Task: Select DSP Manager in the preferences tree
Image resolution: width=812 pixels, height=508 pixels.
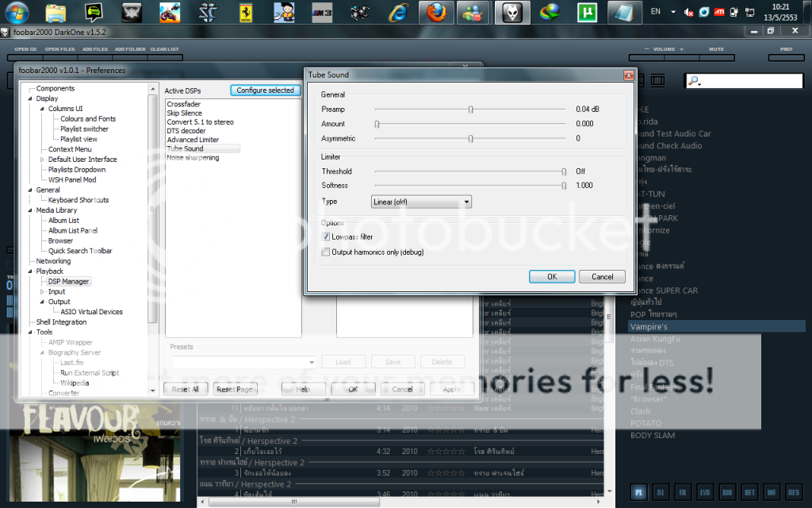Action: (68, 282)
